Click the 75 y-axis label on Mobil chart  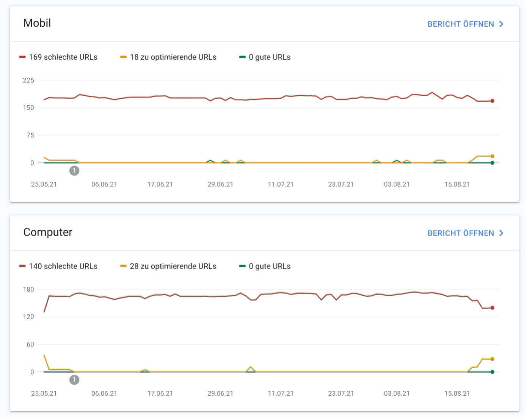(30, 135)
